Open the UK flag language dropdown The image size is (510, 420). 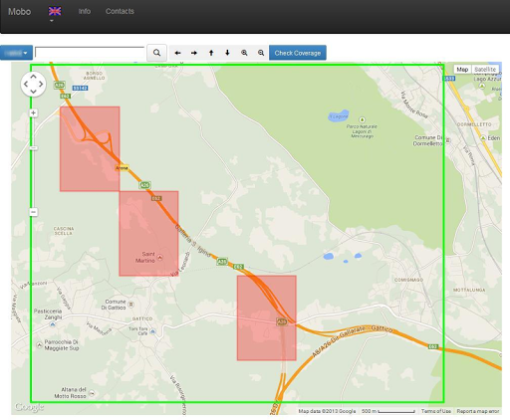pyautogui.click(x=55, y=13)
